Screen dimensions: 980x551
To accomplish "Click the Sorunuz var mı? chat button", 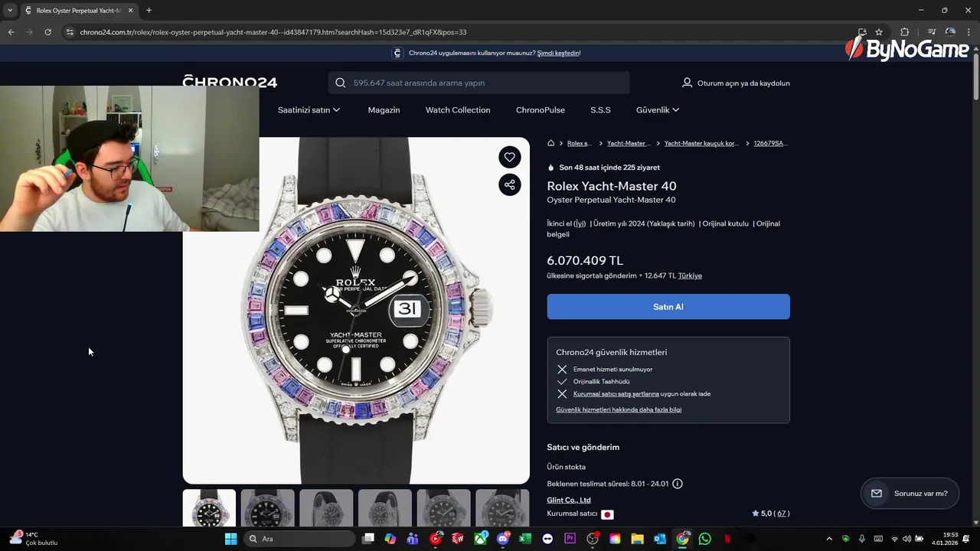I will point(910,494).
